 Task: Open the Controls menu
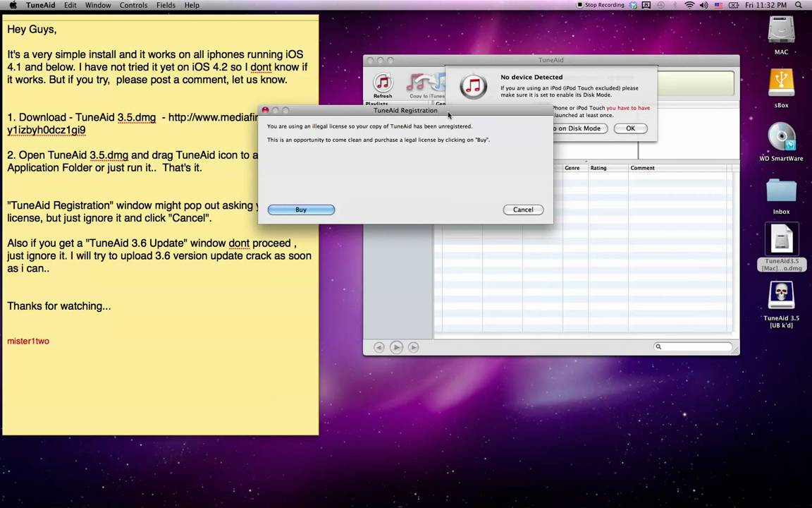pyautogui.click(x=134, y=5)
